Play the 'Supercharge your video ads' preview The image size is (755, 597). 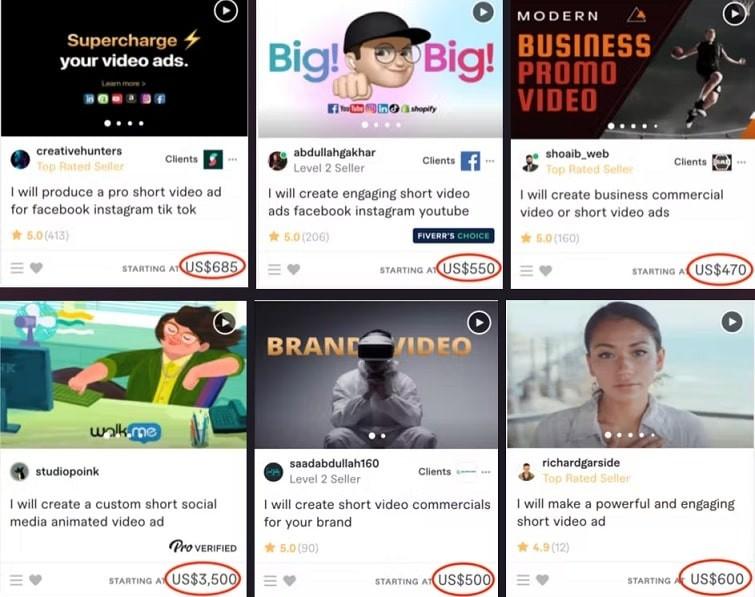pyautogui.click(x=226, y=11)
